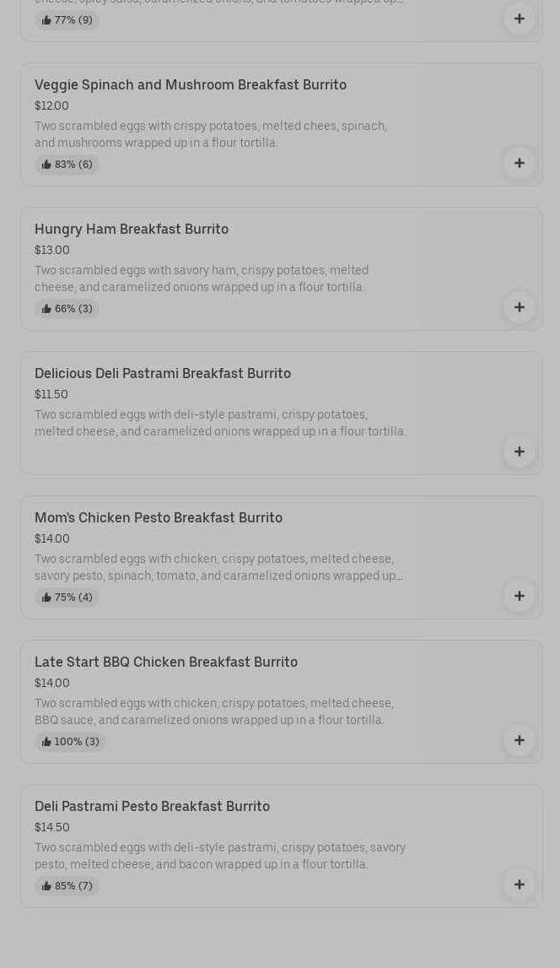Click the 83% thumbs-up rating badge
The image size is (560, 968).
67,165
